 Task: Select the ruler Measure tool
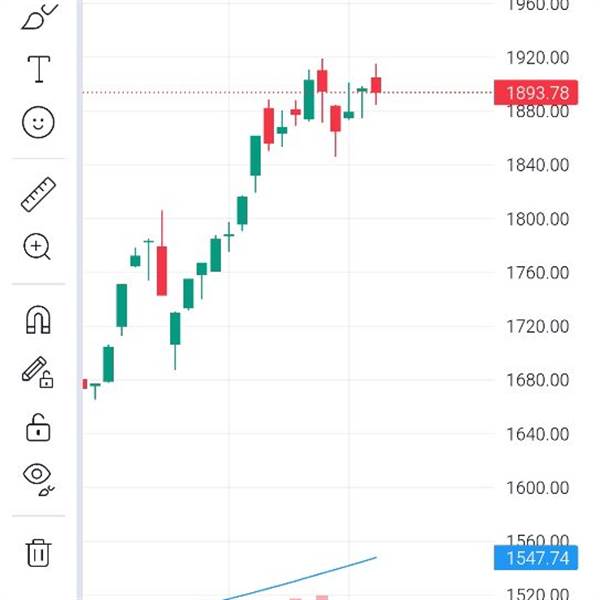pyautogui.click(x=38, y=194)
